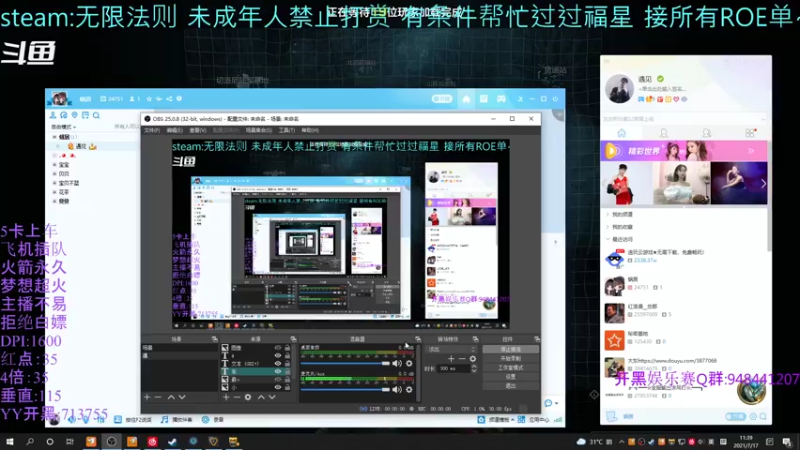Toggle visibility of first image source
800x450 pixels.
coord(278,348)
